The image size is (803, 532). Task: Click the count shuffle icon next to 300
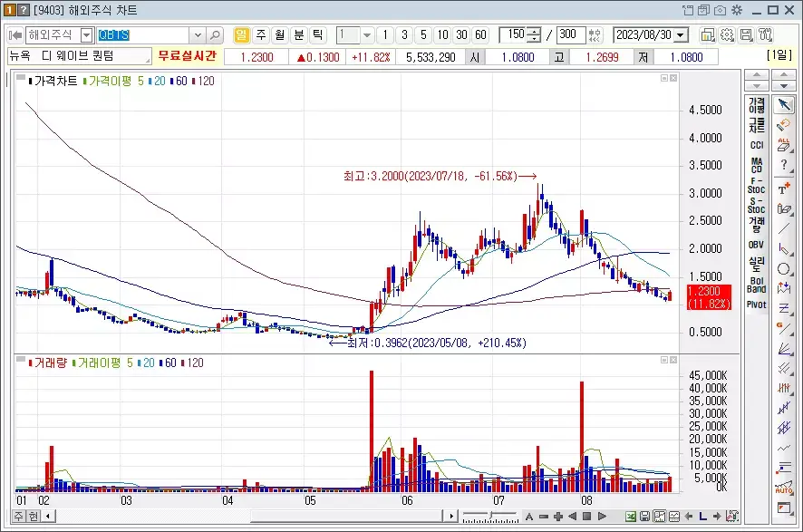594,35
